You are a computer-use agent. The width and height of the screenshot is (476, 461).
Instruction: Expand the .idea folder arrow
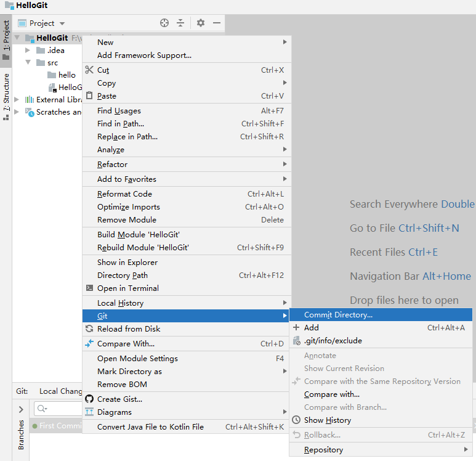click(28, 50)
